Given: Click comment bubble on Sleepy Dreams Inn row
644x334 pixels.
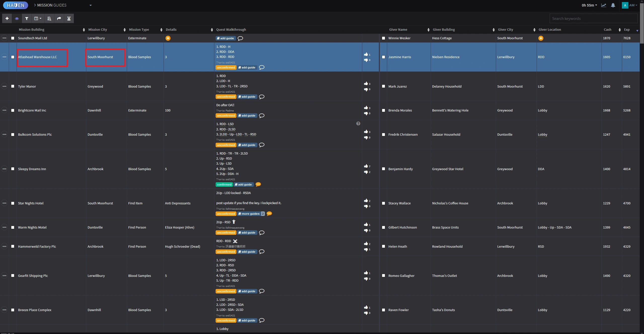Looking at the screenshot, I should pyautogui.click(x=258, y=184).
